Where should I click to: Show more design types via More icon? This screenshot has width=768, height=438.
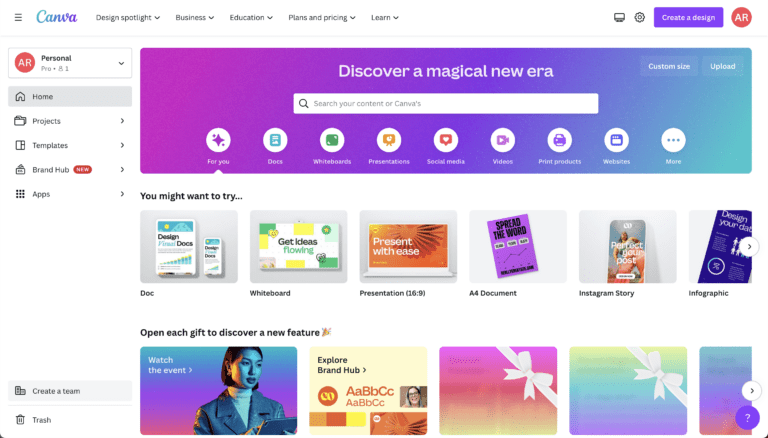[x=673, y=140]
